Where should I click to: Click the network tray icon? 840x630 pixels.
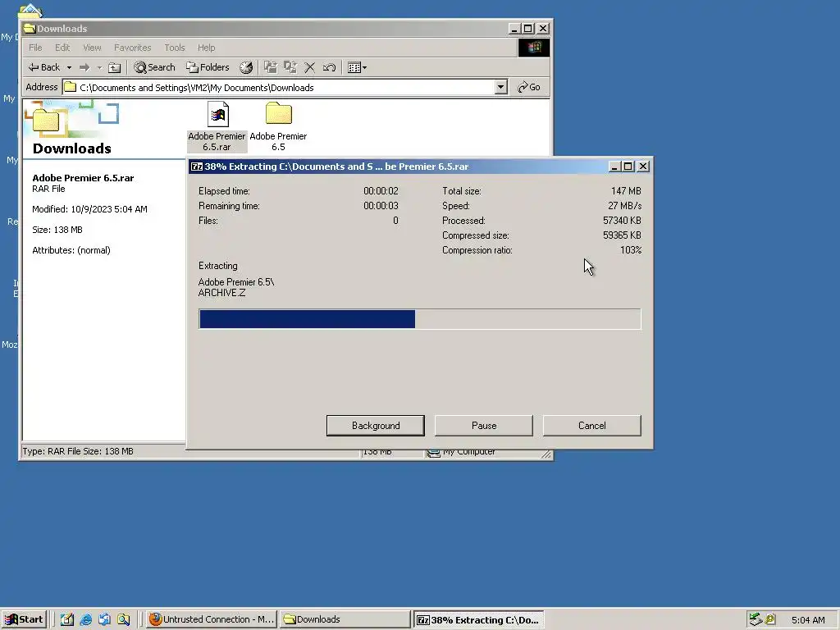756,619
